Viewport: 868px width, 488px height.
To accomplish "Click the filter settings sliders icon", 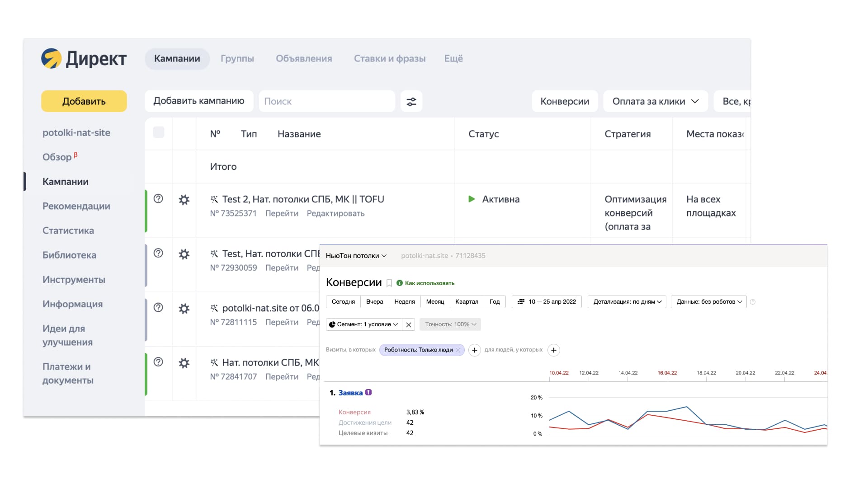I will point(411,102).
